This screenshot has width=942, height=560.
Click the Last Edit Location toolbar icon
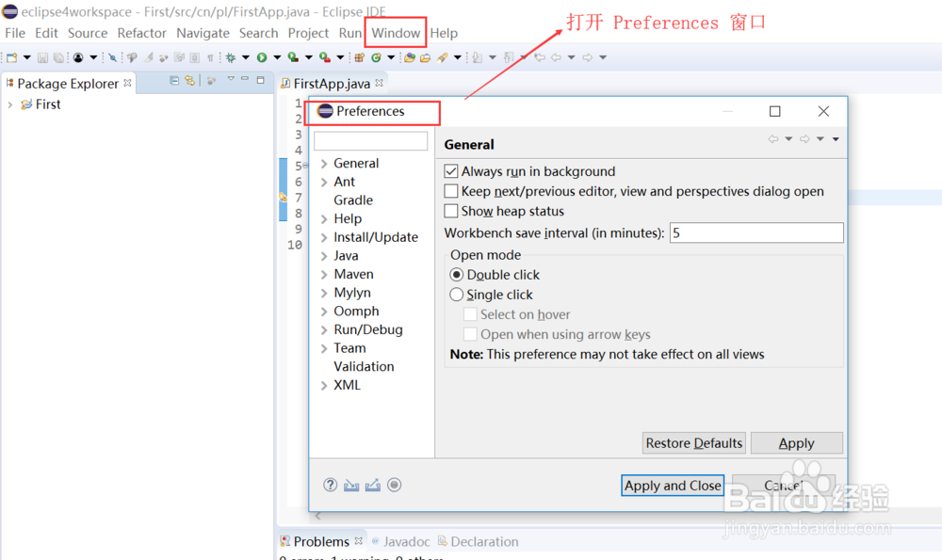click(x=540, y=57)
